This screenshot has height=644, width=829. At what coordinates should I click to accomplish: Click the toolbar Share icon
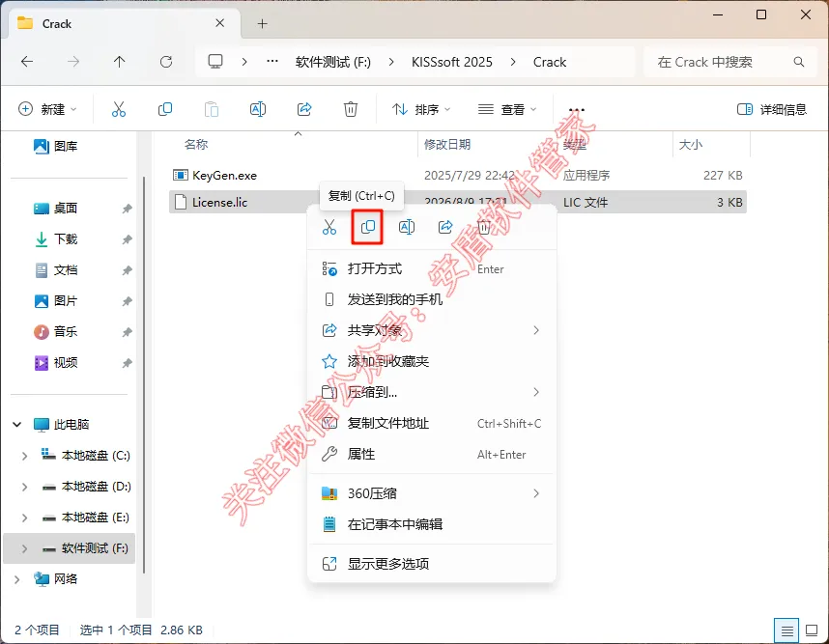tap(304, 109)
